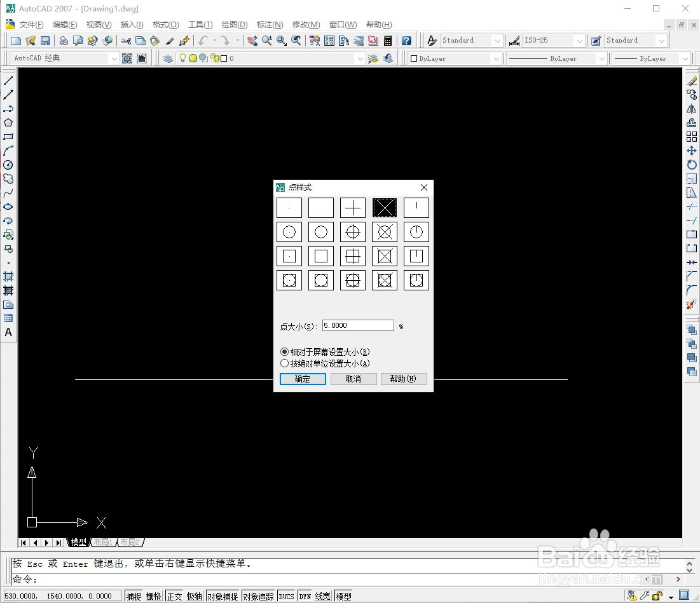Toggle 线宽 lineweight display
The height and width of the screenshot is (603, 700).
323,596
